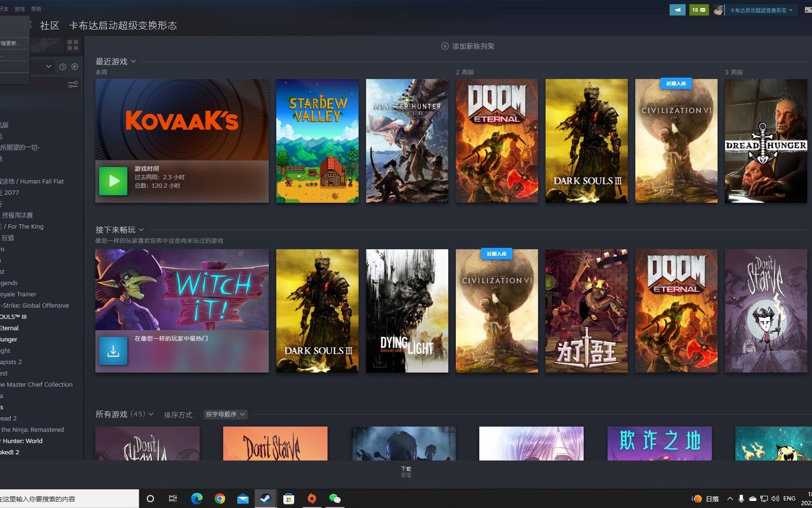Open OneDrive cloud icon in system tray

click(x=752, y=499)
